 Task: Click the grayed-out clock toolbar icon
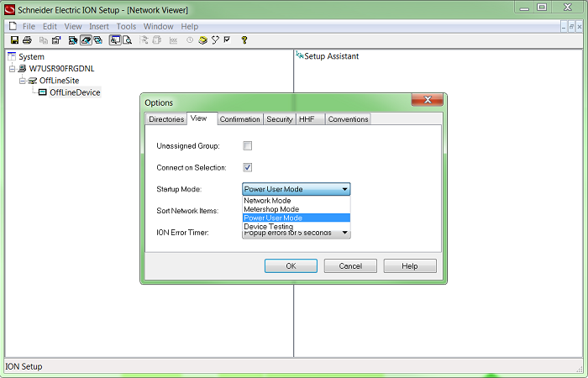(x=190, y=40)
